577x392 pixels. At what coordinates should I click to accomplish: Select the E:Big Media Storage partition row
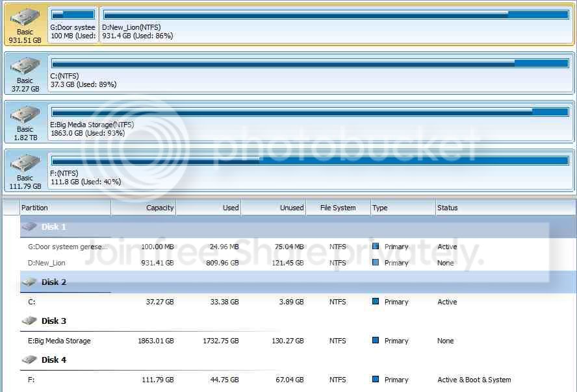point(298,341)
